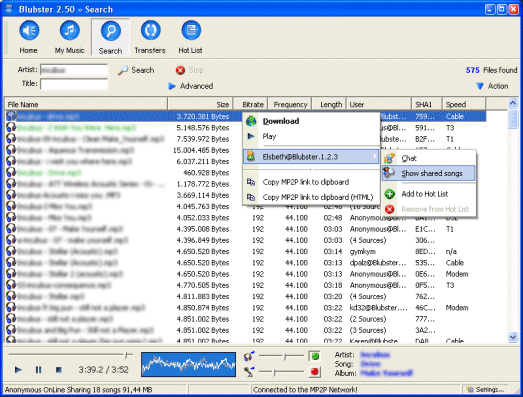Click the magnifier Search button
This screenshot has height=397, width=523.
tap(136, 70)
